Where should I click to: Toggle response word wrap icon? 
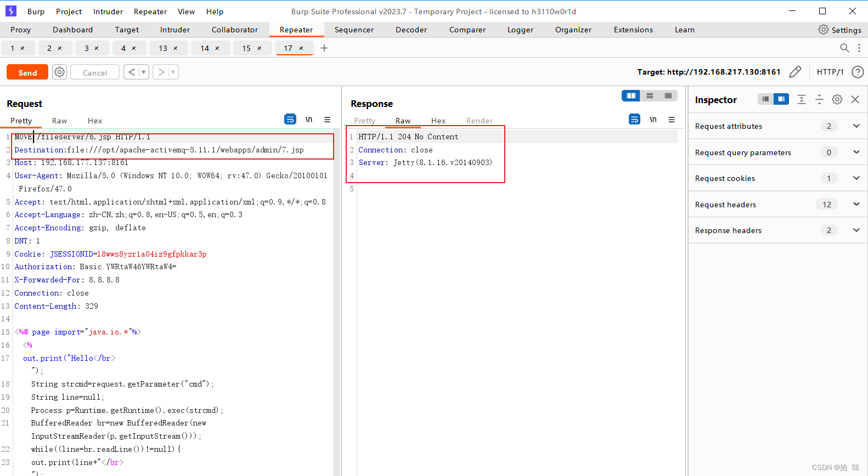(x=634, y=119)
